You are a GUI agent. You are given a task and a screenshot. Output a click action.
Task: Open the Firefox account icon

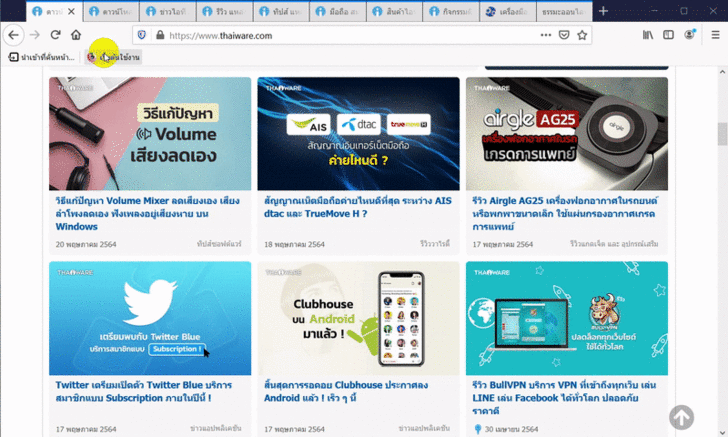tap(689, 35)
